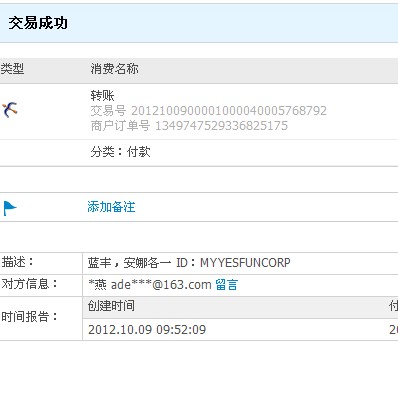Click the 留言 message link
The height and width of the screenshot is (408, 398).
click(226, 285)
